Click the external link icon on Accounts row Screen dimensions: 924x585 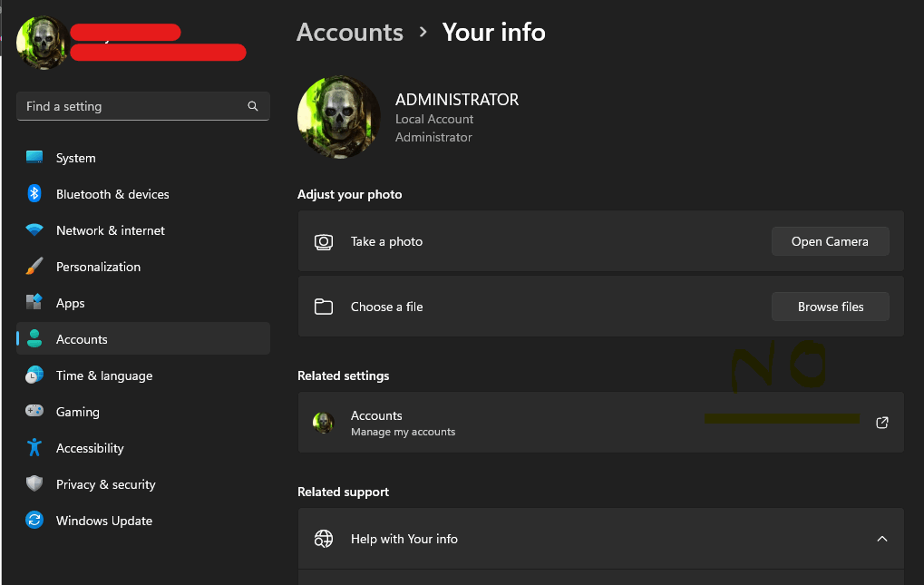pyautogui.click(x=882, y=423)
